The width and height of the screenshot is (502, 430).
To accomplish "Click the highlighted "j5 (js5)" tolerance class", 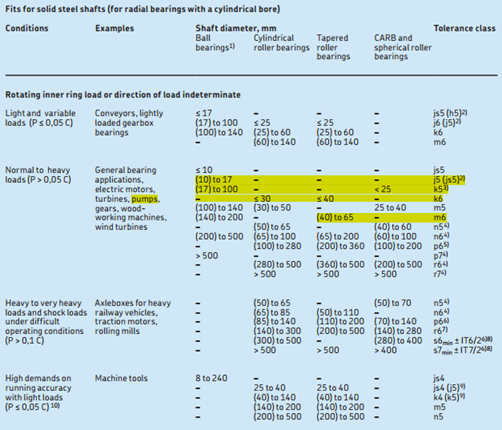I will click(449, 180).
